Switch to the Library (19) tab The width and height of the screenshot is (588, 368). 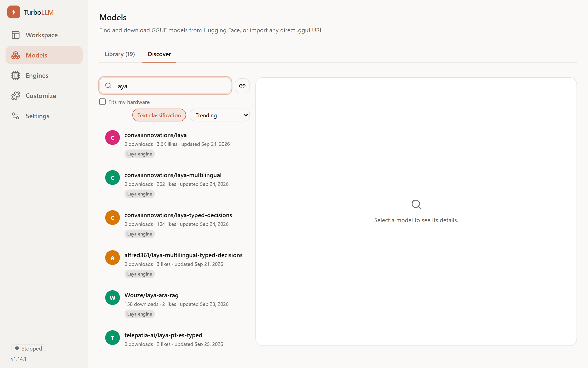tap(120, 54)
